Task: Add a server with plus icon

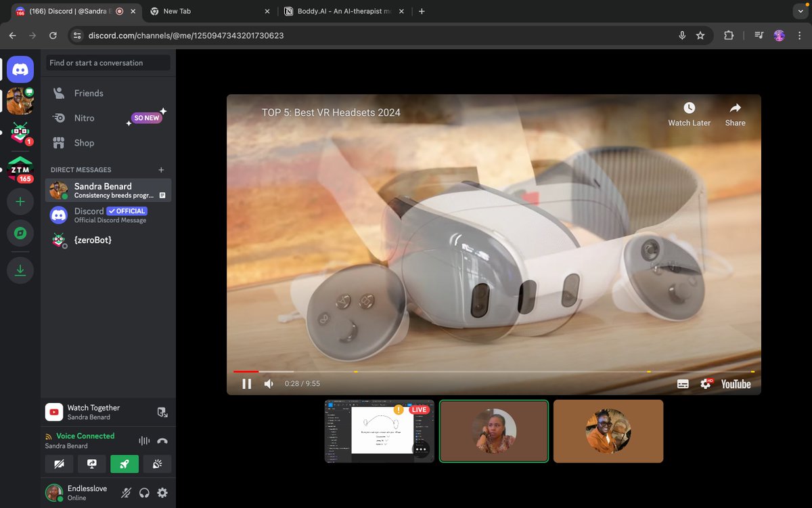Action: tap(20, 202)
